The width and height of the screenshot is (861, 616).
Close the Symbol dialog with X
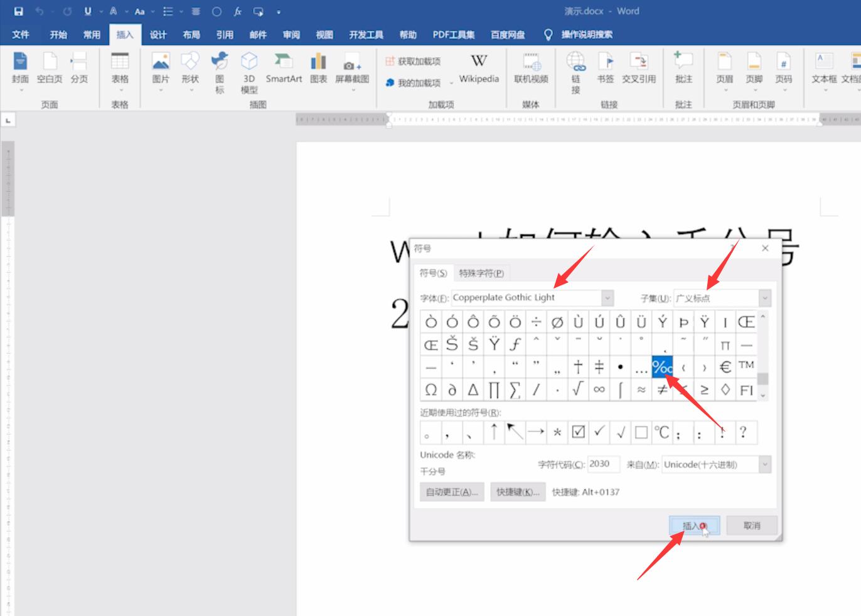(x=765, y=248)
